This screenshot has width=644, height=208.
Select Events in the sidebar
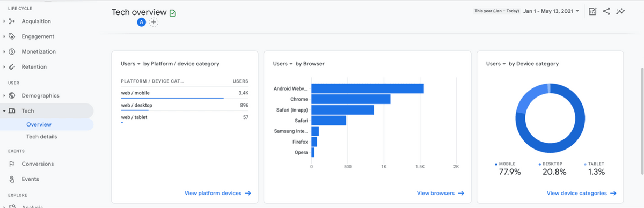click(30, 179)
